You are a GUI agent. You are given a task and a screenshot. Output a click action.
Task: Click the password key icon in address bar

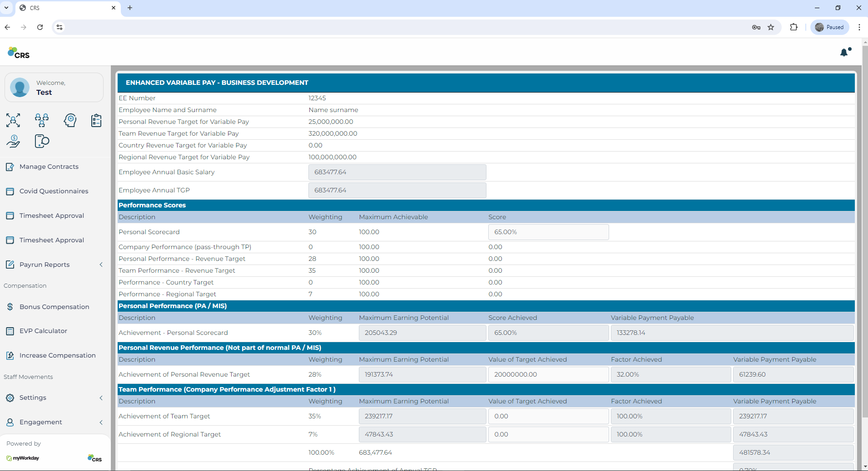point(756,27)
